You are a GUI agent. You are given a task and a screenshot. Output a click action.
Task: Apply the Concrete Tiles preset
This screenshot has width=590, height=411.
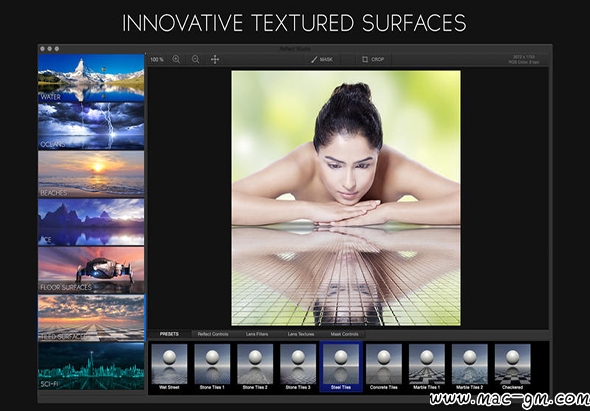click(384, 367)
